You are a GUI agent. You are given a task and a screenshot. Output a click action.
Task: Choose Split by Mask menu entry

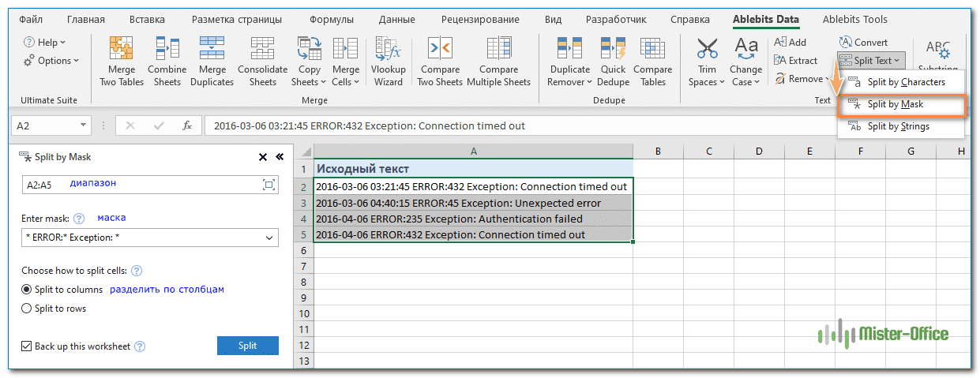point(895,104)
